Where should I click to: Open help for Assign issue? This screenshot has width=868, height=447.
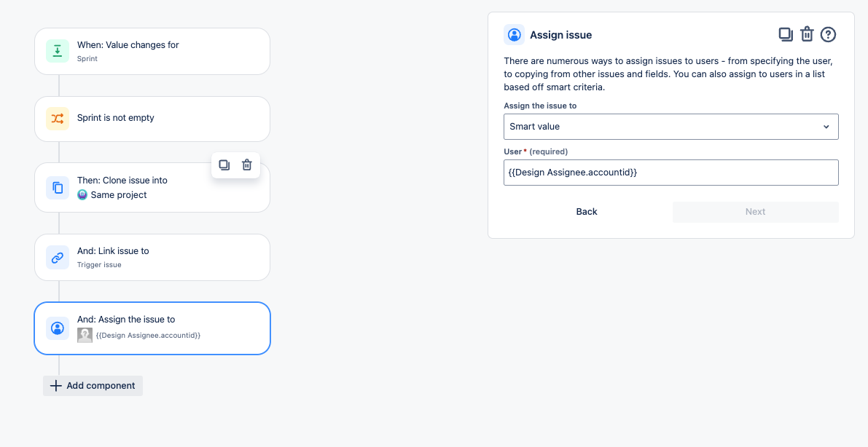tap(828, 34)
